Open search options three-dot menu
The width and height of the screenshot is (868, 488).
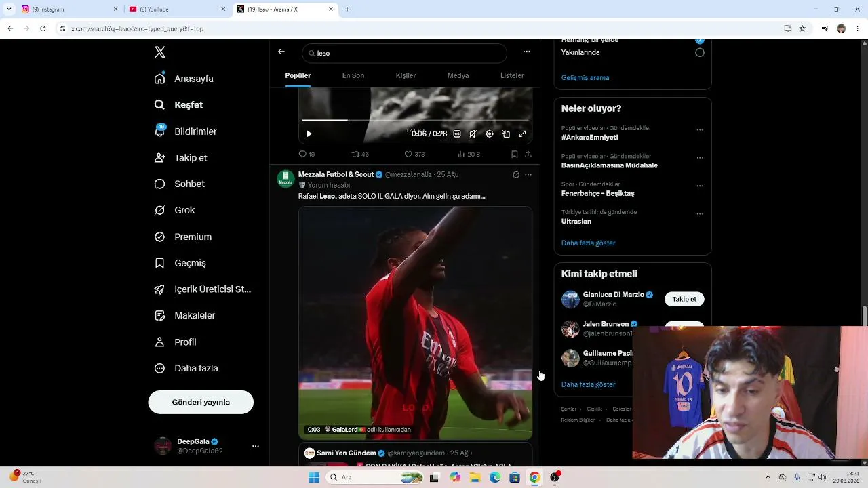coord(526,52)
